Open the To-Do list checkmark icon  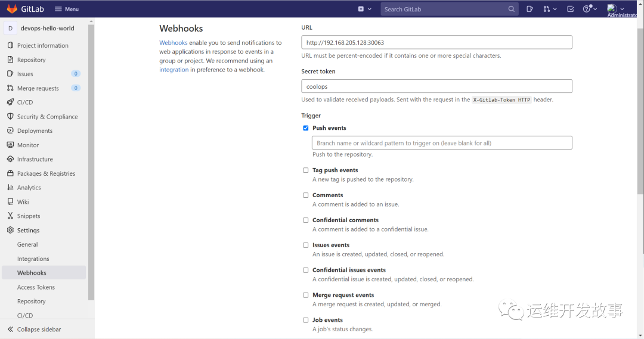pos(571,9)
